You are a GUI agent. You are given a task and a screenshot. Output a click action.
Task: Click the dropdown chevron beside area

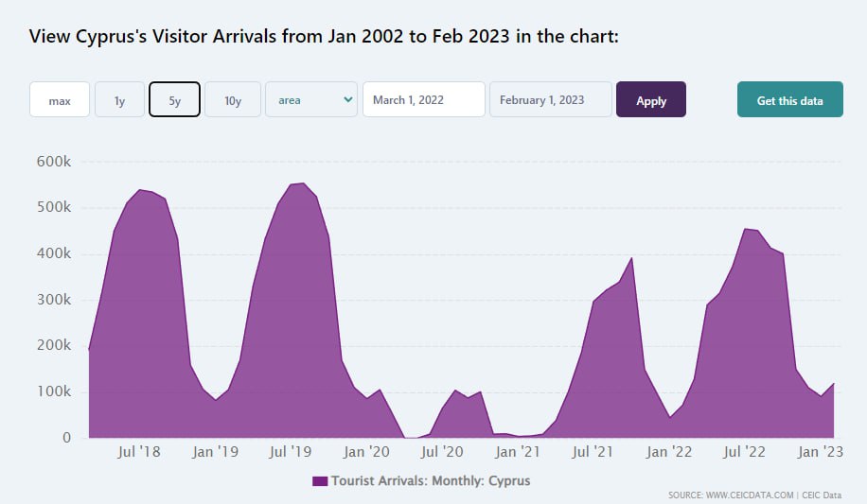(x=347, y=99)
